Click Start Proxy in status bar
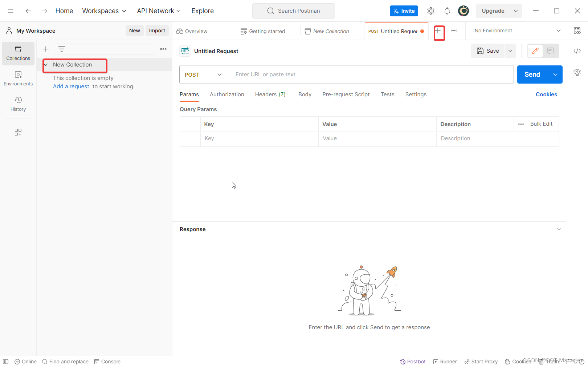The width and height of the screenshot is (588, 367). pyautogui.click(x=481, y=362)
